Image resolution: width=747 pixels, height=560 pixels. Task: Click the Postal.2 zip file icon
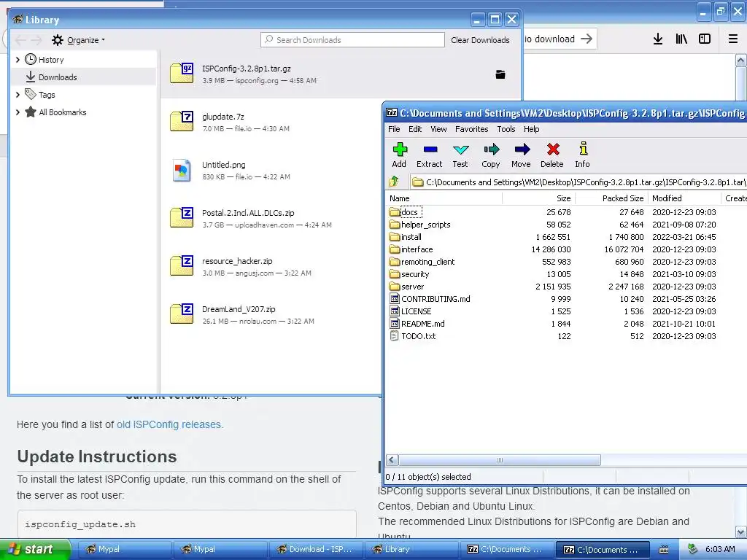[182, 217]
